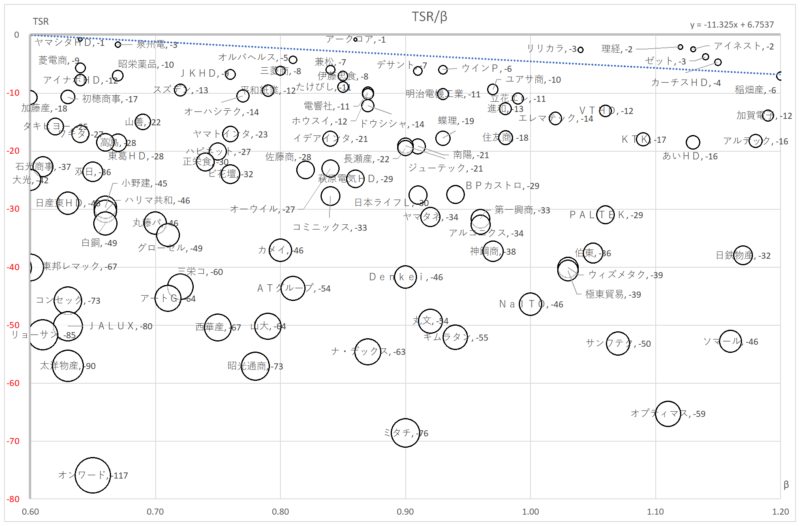Image resolution: width=800 pixels, height=526 pixels.
Task: Select the chart title TSR/β
Action: pos(430,17)
